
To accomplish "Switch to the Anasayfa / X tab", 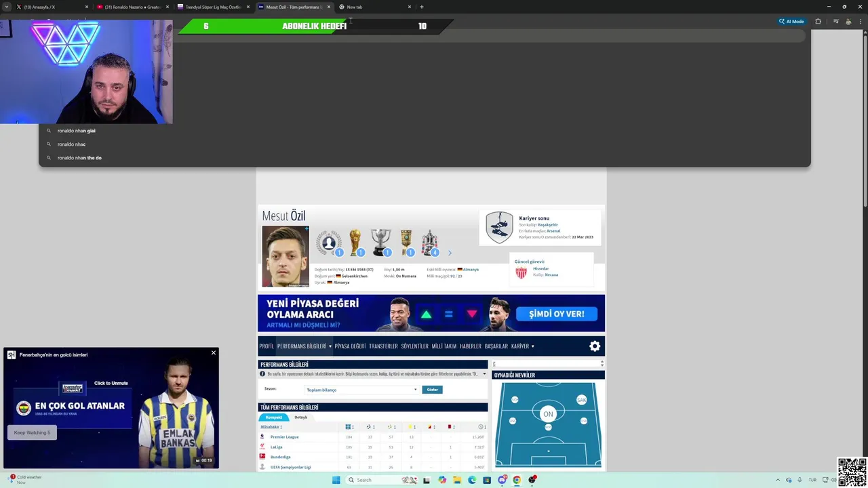I will click(51, 7).
